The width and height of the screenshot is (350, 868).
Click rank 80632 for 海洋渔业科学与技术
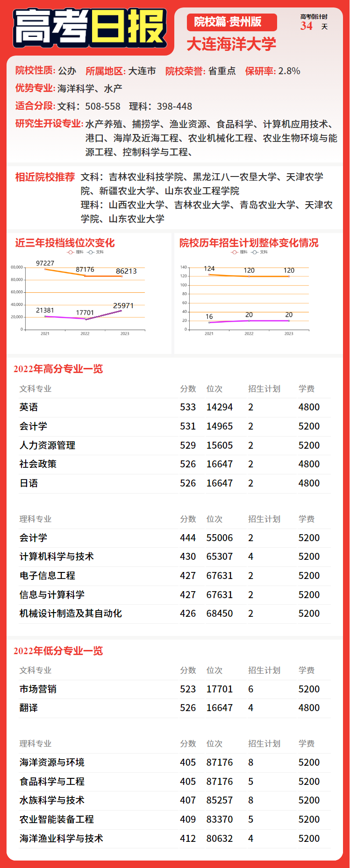pos(220,839)
